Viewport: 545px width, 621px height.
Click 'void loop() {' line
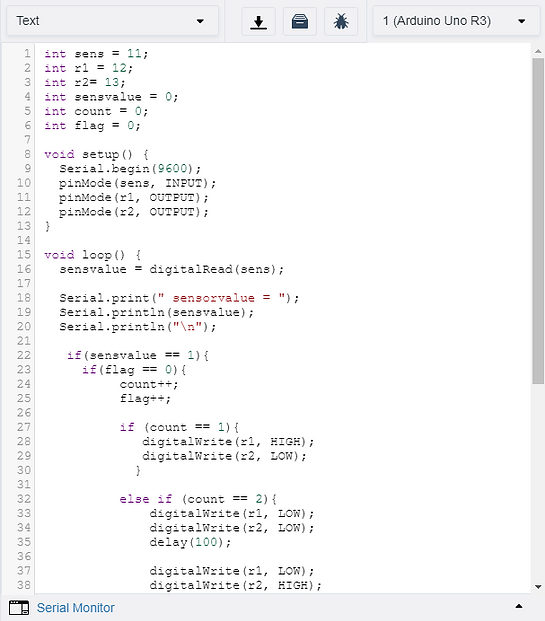tap(93, 255)
